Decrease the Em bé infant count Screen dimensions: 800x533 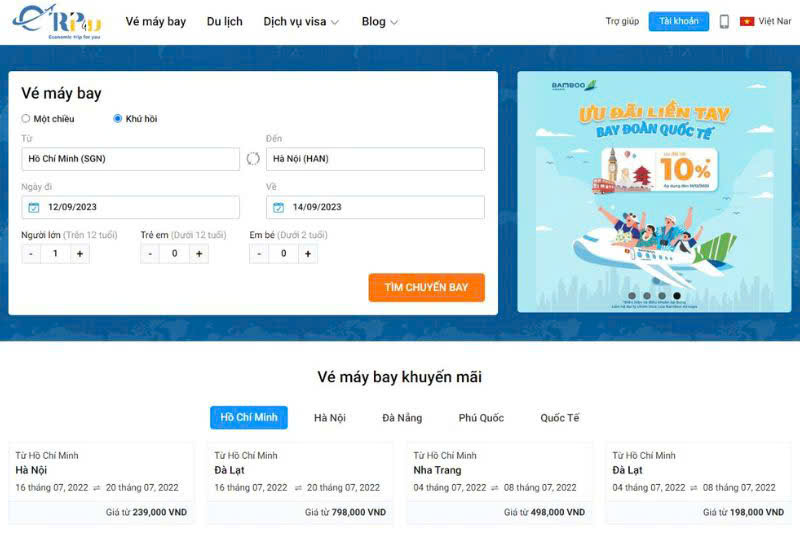point(259,253)
